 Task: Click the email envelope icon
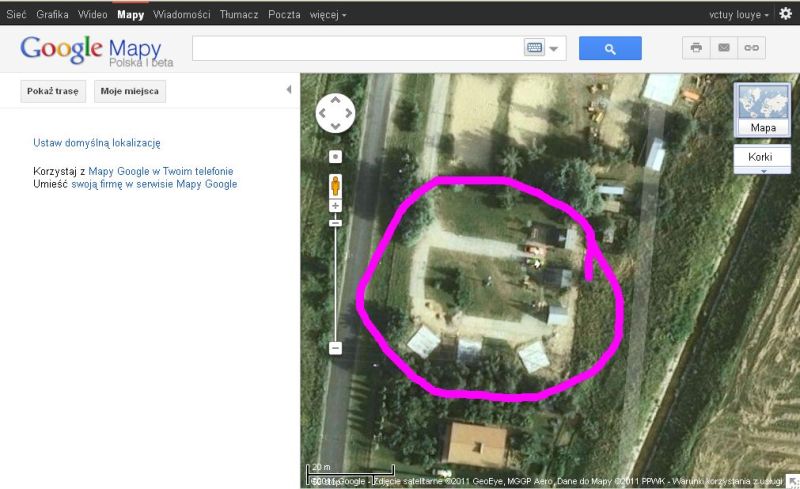tap(723, 48)
